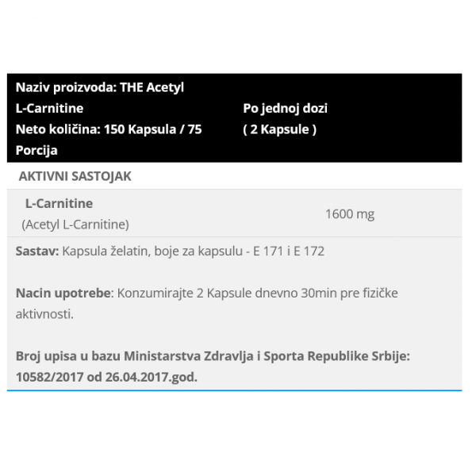Click the word 'aktivnosti.' on second line
Viewport: 476px width, 476px height.
(44, 314)
